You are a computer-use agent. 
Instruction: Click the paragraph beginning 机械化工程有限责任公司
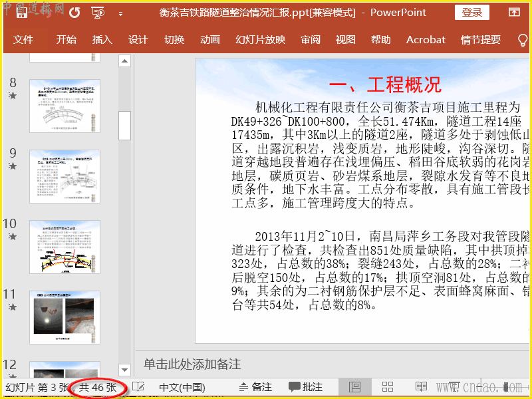[380, 156]
